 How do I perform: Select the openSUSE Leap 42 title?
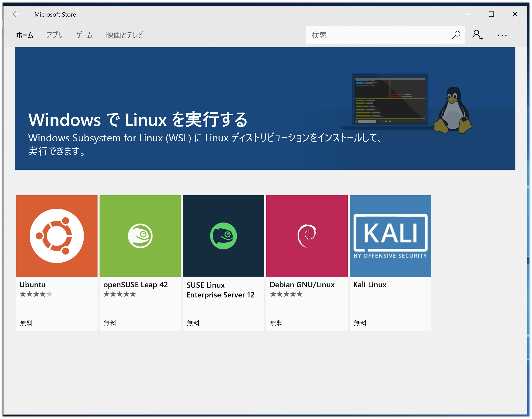(136, 285)
